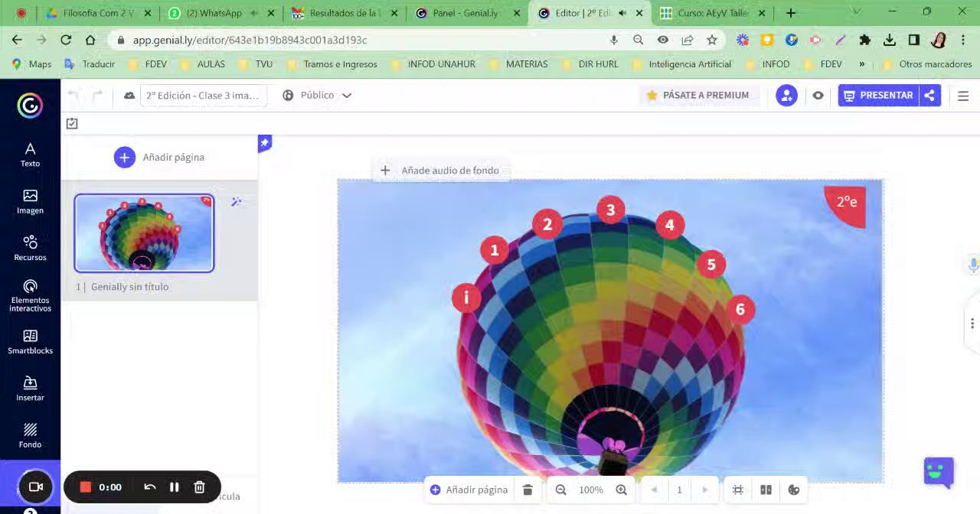The height and width of the screenshot is (514, 980).
Task: Select the red marker number 2
Action: [x=547, y=224]
